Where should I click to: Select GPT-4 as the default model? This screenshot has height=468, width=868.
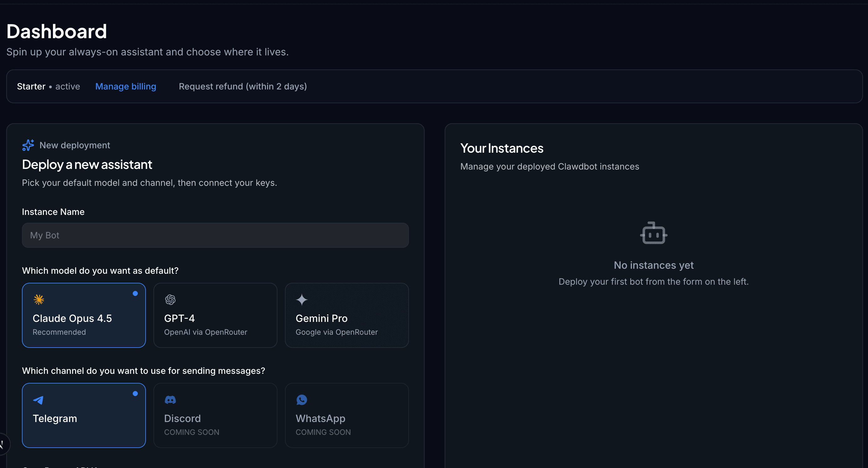tap(215, 315)
